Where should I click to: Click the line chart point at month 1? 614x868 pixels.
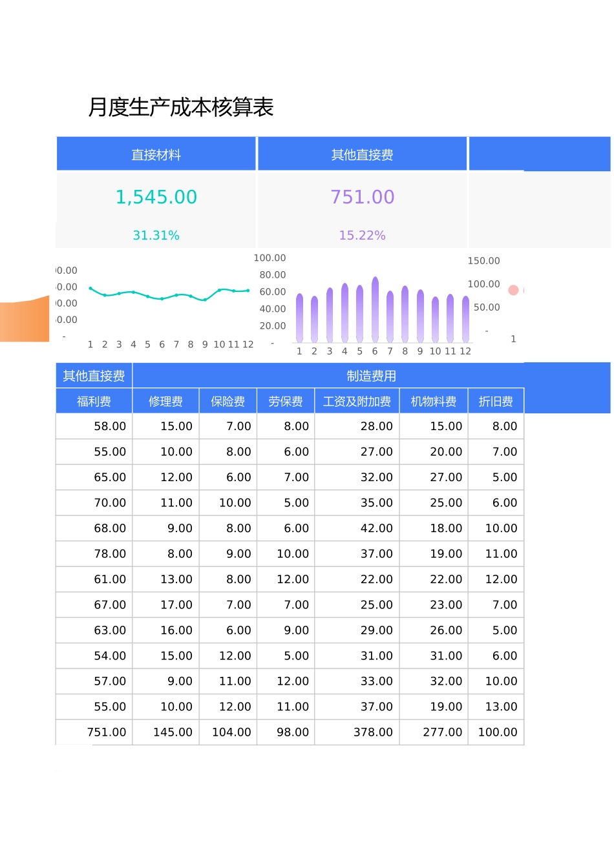coord(90,289)
